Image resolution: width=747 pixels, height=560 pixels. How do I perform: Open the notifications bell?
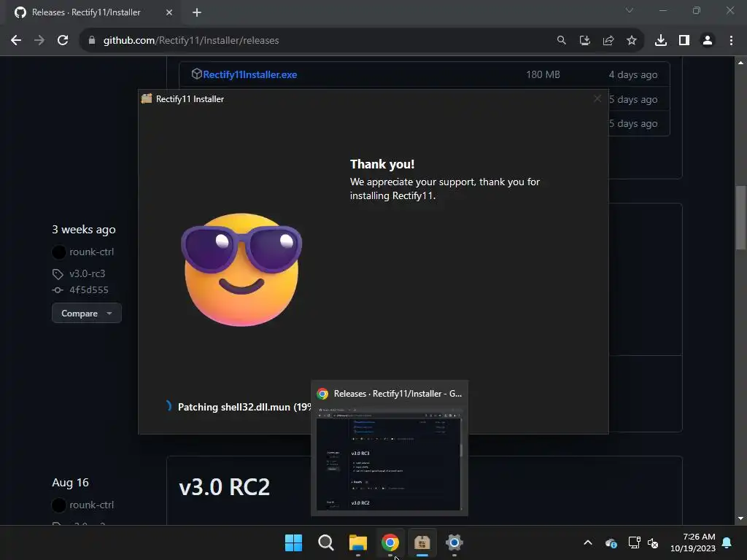(x=727, y=542)
